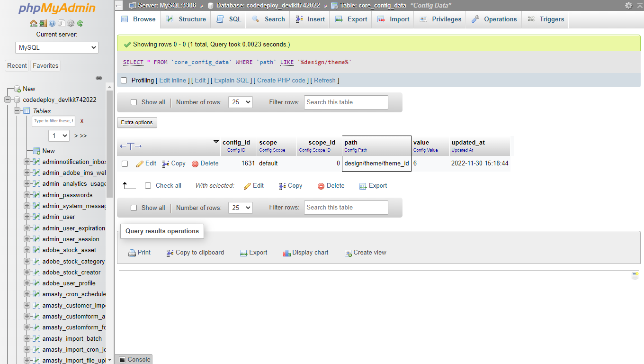
Task: Tick the Check all checkbox
Action: 148,186
